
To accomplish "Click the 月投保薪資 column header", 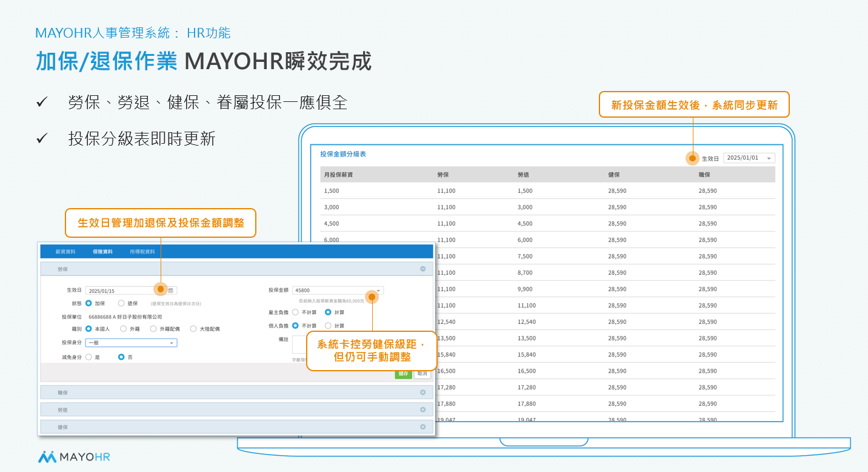I will pyautogui.click(x=338, y=175).
